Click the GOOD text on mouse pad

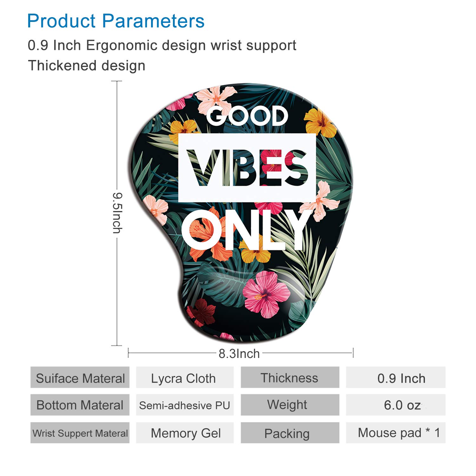click(x=247, y=116)
